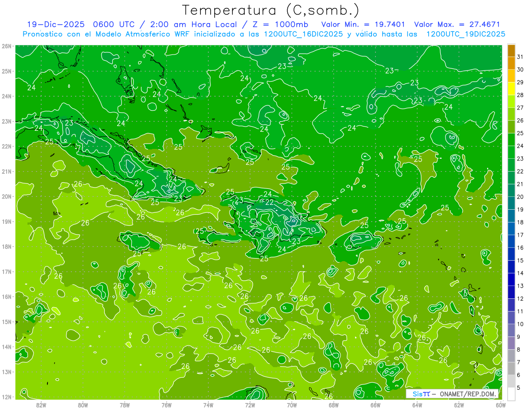Select the valid-until time "1200UTC_19DIC2025"

tap(465, 34)
